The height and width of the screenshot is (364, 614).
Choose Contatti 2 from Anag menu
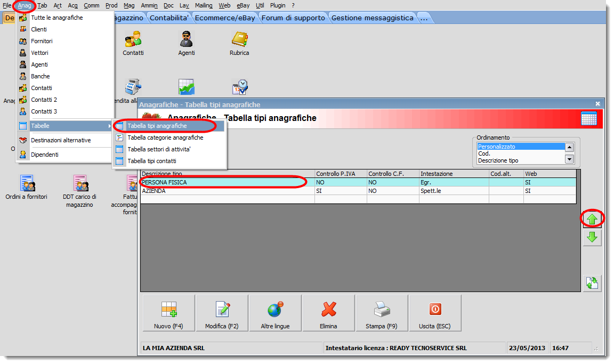click(x=65, y=100)
